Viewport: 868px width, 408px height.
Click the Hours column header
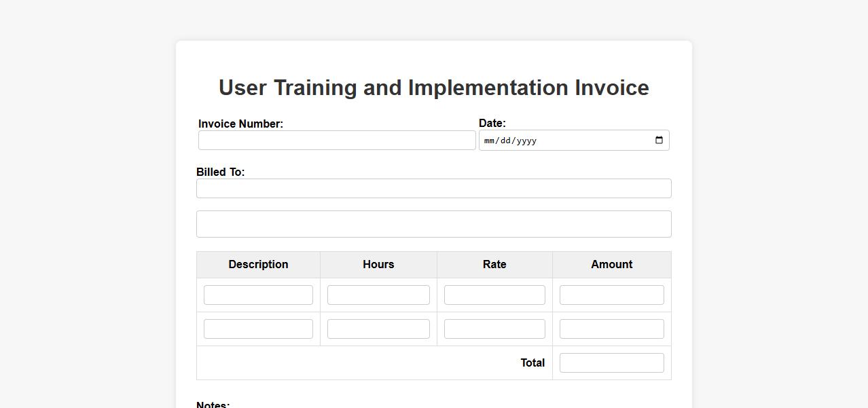tap(378, 265)
